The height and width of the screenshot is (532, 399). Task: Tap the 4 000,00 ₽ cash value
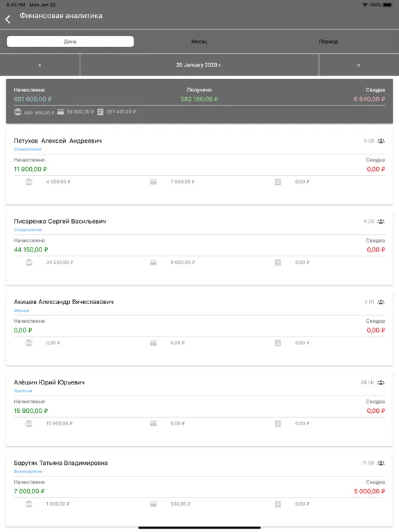58,182
